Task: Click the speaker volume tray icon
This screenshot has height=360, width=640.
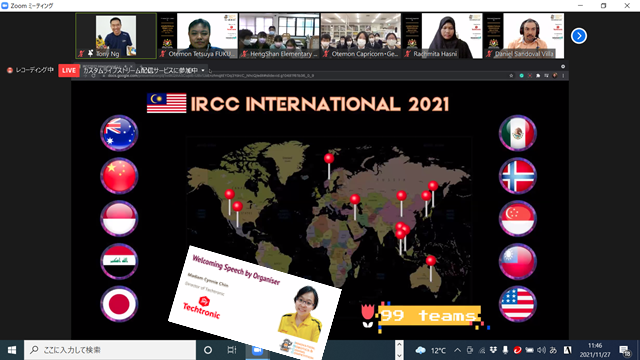Action: pos(541,350)
